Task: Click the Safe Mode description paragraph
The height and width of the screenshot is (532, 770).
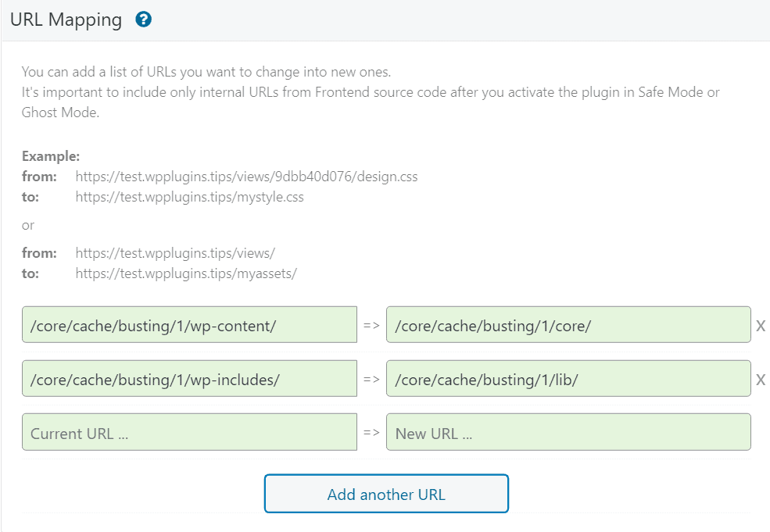Action: point(371,92)
